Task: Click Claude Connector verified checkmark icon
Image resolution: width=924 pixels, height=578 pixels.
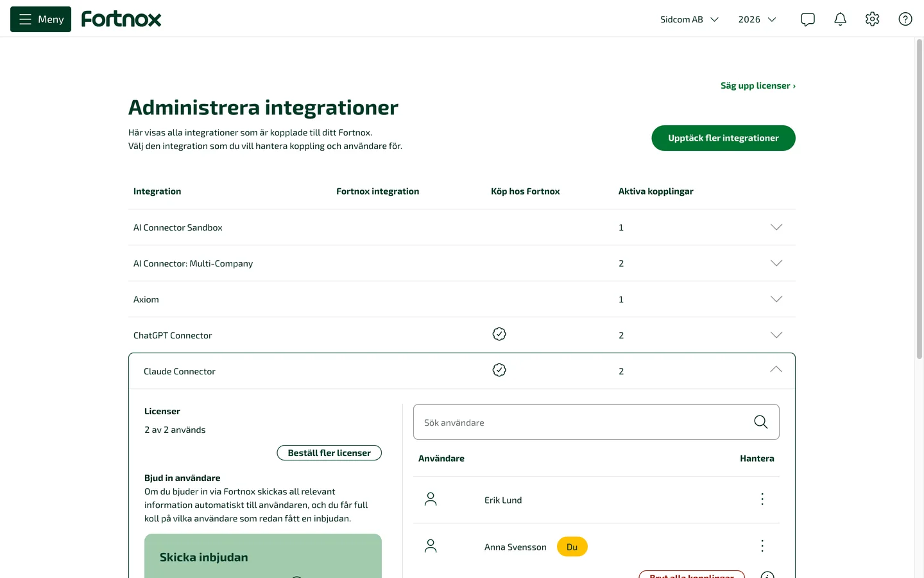Action: point(499,370)
